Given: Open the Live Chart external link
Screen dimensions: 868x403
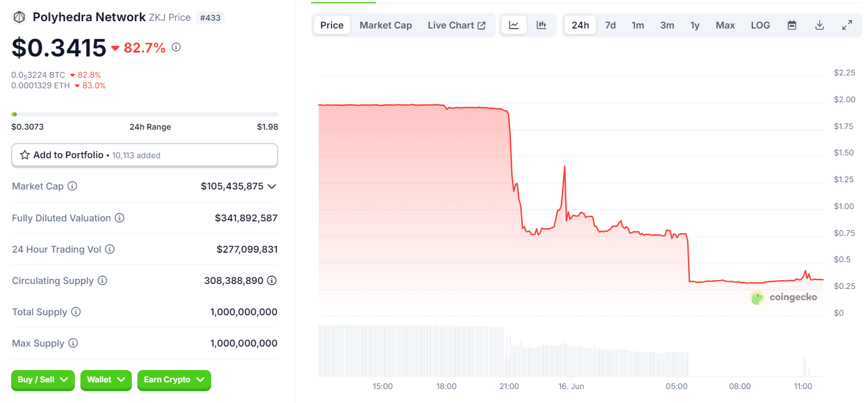Looking at the screenshot, I should click(456, 25).
